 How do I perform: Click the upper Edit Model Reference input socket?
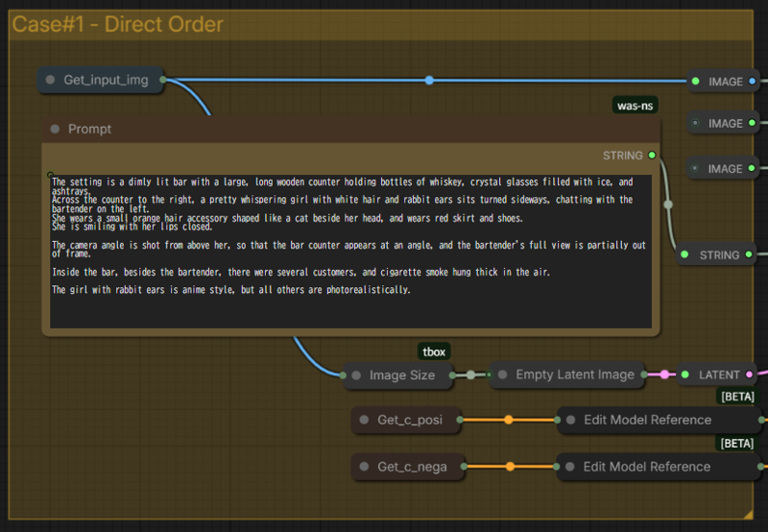click(557, 420)
